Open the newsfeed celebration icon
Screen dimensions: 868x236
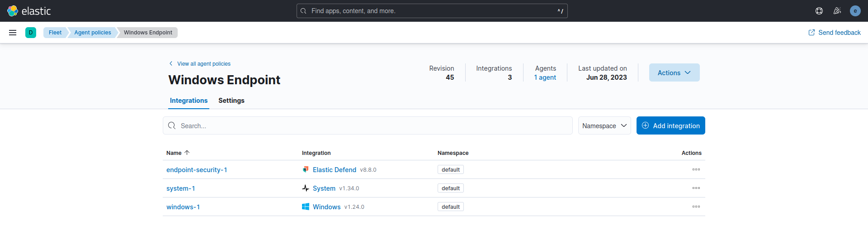click(837, 11)
